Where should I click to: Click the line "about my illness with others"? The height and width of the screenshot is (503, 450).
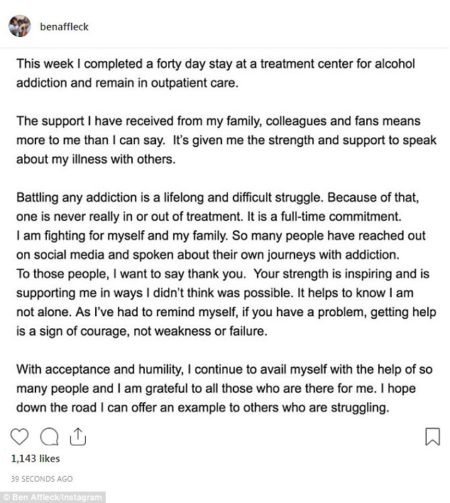[x=96, y=159]
